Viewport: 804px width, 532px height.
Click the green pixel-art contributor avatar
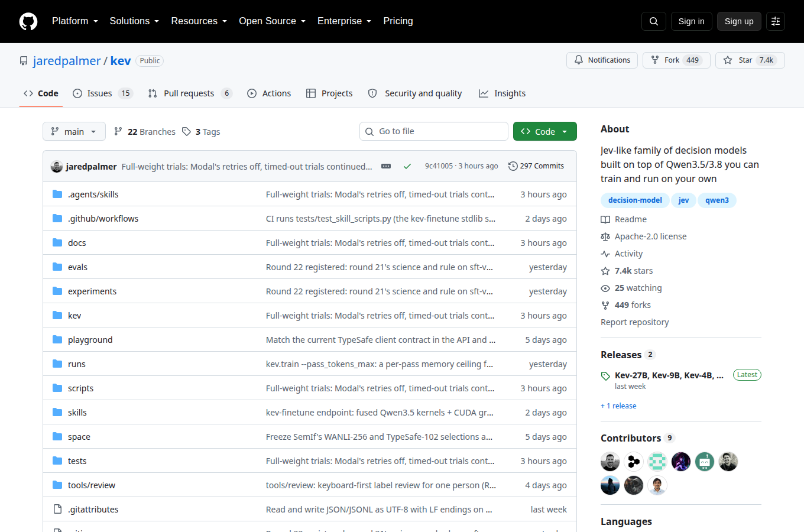657,462
